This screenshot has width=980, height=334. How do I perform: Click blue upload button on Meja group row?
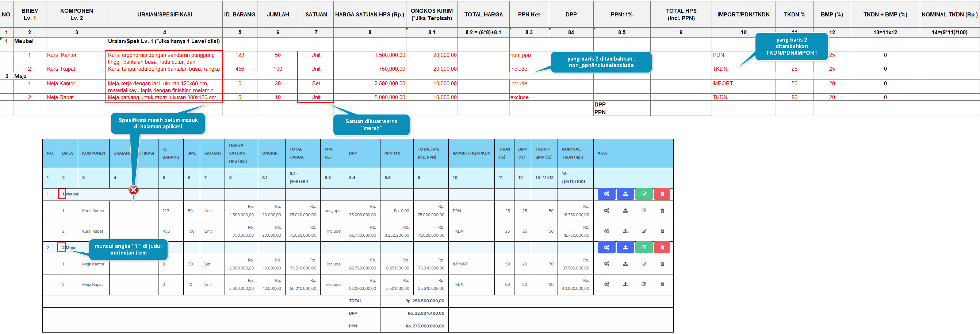click(x=625, y=247)
